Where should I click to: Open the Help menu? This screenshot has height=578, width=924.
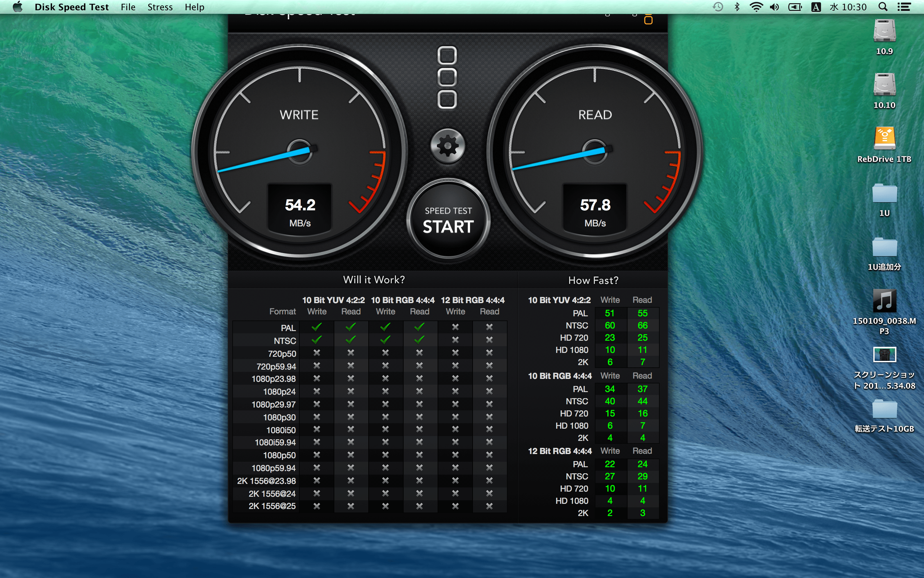[194, 7]
